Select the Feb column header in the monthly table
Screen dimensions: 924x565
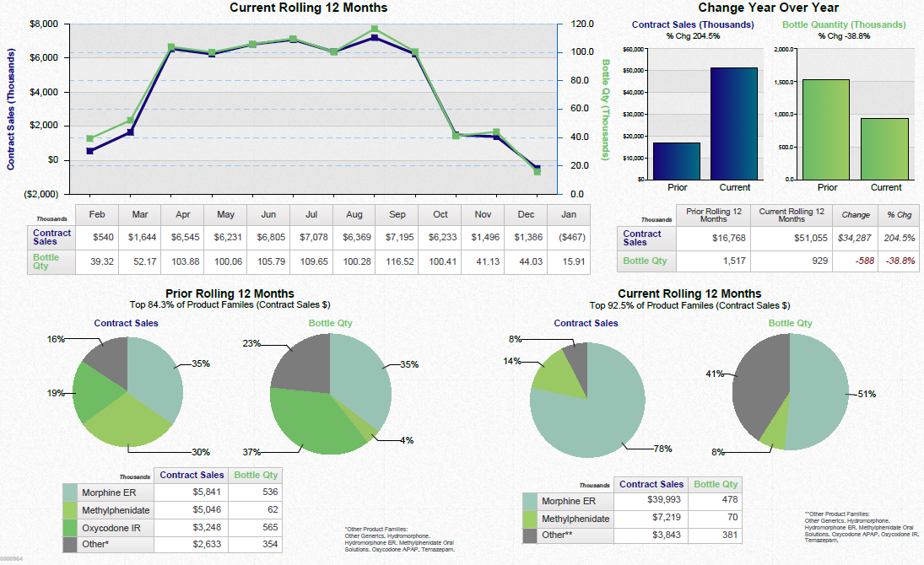click(x=95, y=214)
